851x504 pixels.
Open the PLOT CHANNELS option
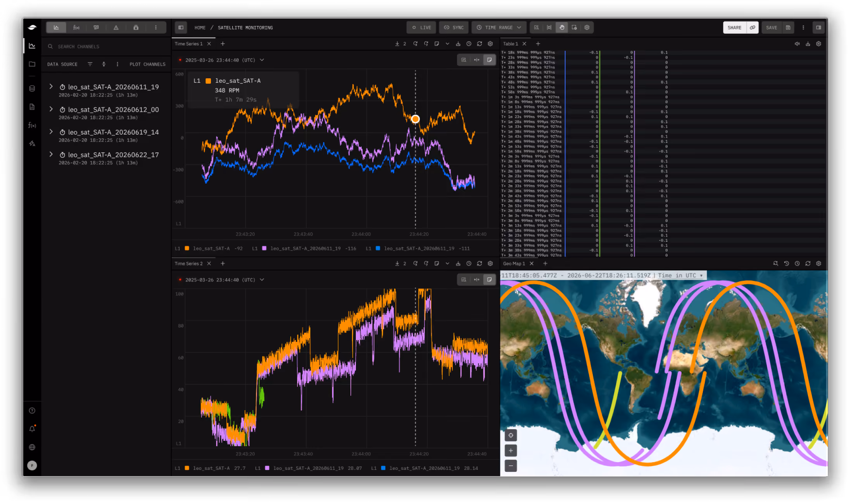(x=147, y=64)
